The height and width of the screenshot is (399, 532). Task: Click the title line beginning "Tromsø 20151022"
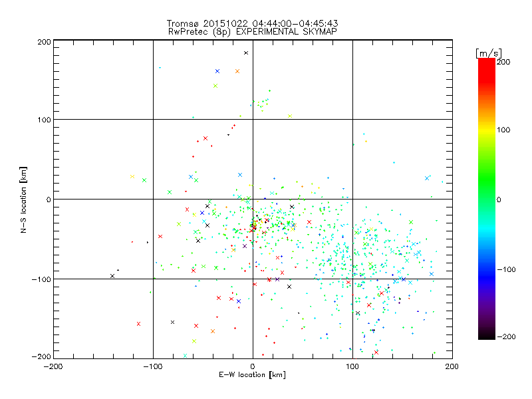252,23
